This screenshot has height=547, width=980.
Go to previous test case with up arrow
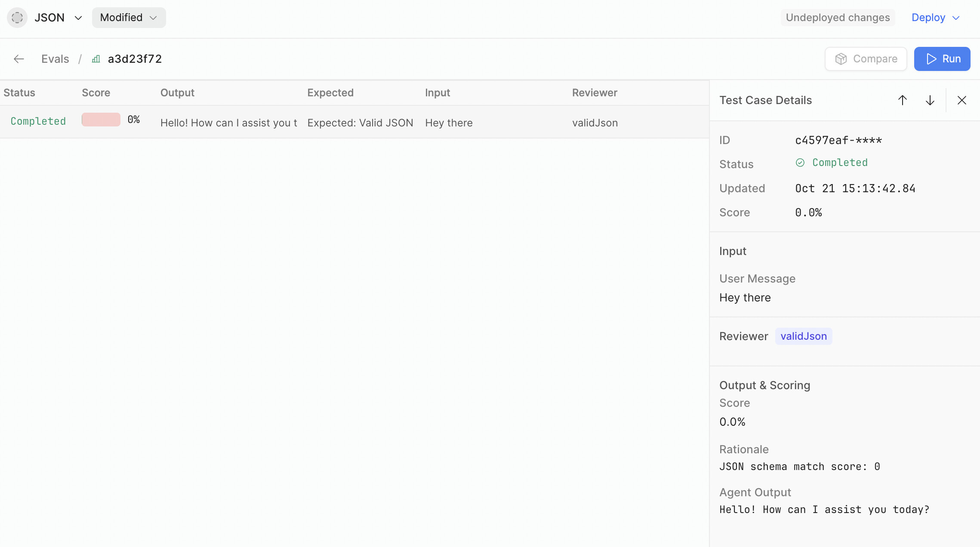(903, 100)
